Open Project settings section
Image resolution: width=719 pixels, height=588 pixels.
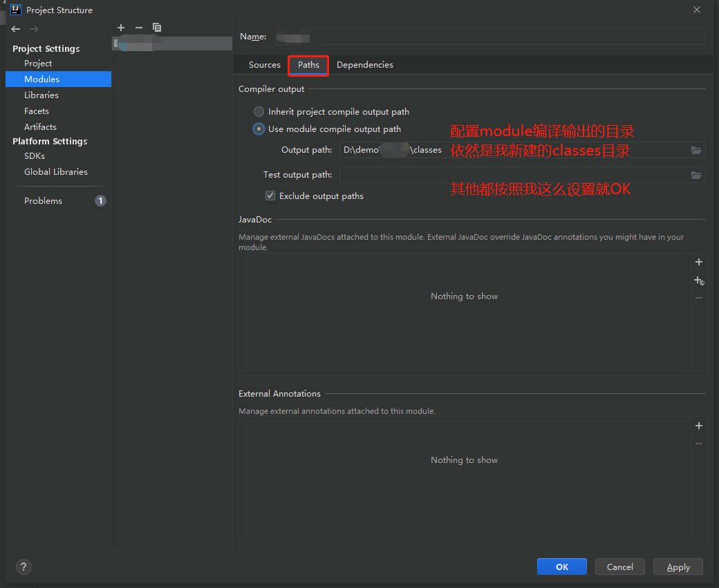pyautogui.click(x=38, y=64)
